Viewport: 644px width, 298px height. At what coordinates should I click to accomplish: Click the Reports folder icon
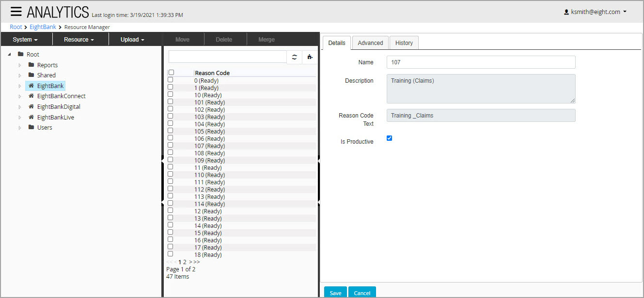(31, 65)
